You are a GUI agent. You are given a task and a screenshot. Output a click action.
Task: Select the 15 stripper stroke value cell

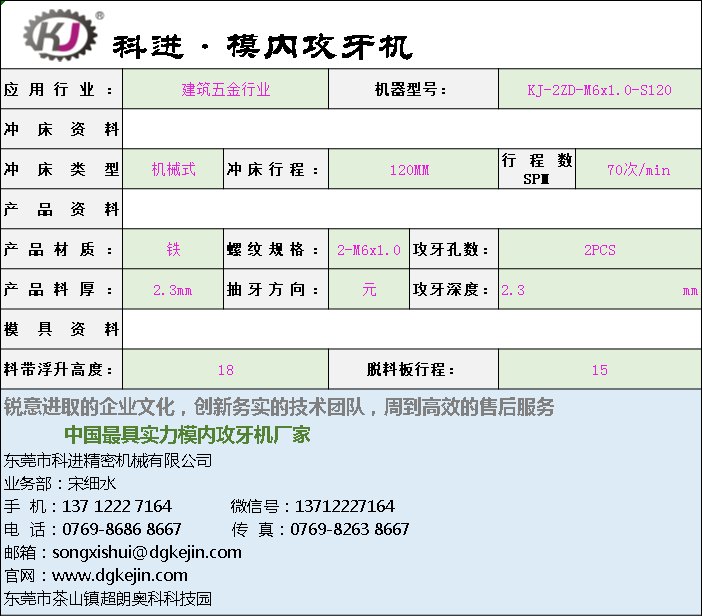click(600, 369)
